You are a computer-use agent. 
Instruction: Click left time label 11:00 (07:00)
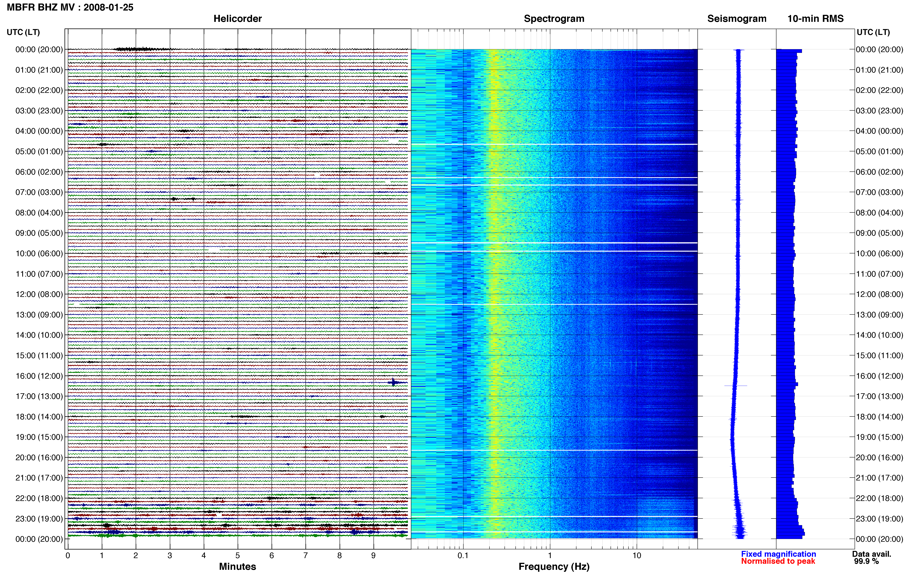tap(39, 274)
